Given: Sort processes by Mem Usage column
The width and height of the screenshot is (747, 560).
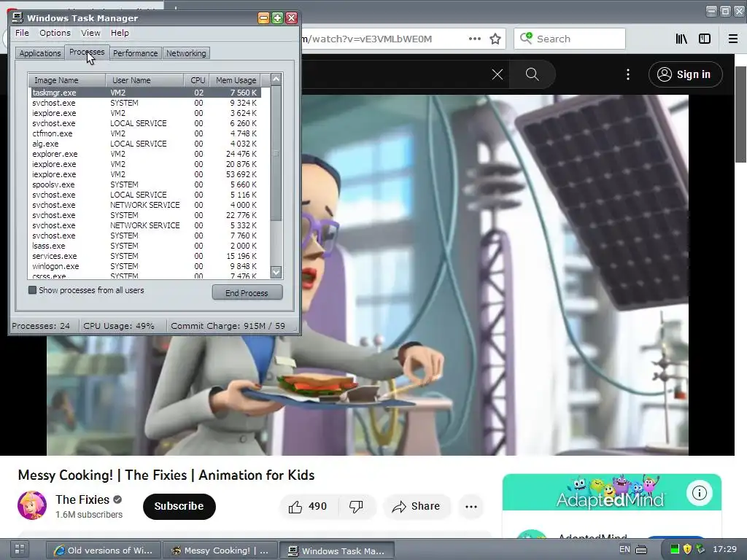Looking at the screenshot, I should pos(236,80).
